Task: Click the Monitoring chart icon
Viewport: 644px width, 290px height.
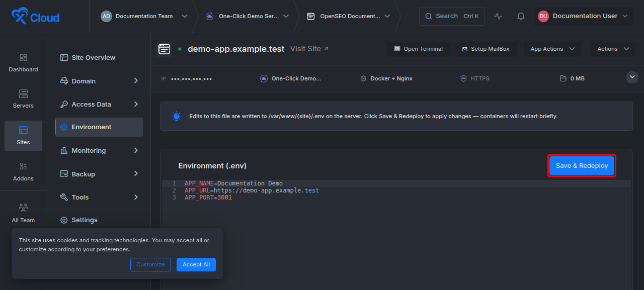Action: point(64,150)
